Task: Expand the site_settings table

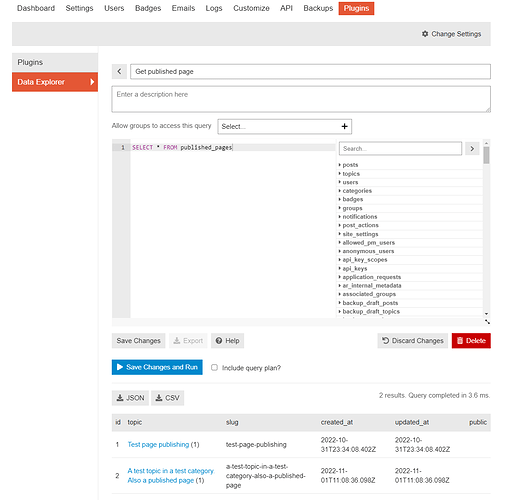Action: coord(360,234)
